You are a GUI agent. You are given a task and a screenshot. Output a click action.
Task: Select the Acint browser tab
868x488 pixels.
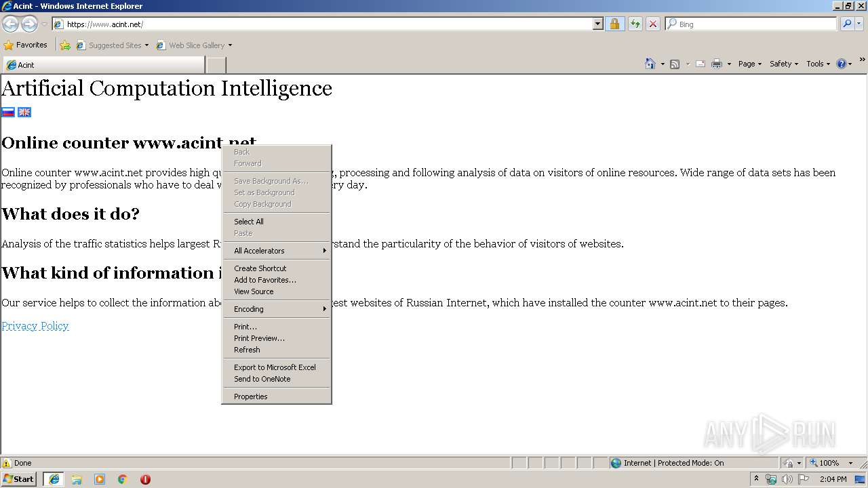[x=103, y=65]
